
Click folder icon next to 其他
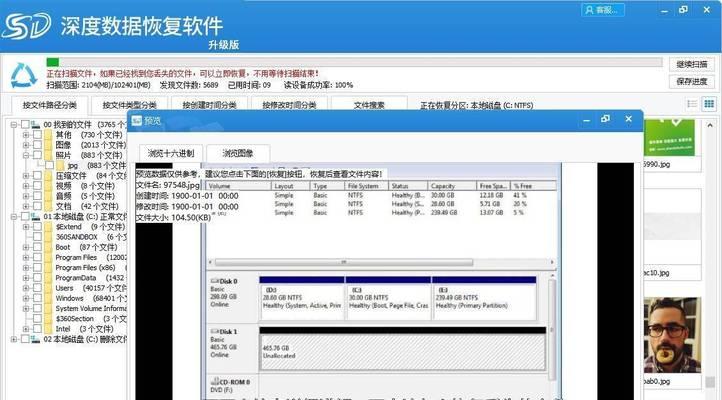click(48, 135)
